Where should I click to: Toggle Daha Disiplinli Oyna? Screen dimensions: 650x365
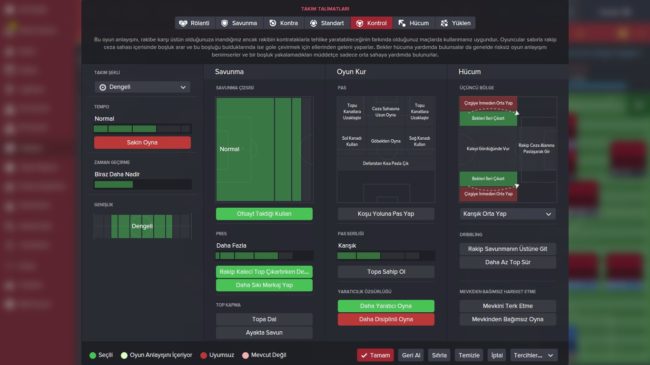386,319
